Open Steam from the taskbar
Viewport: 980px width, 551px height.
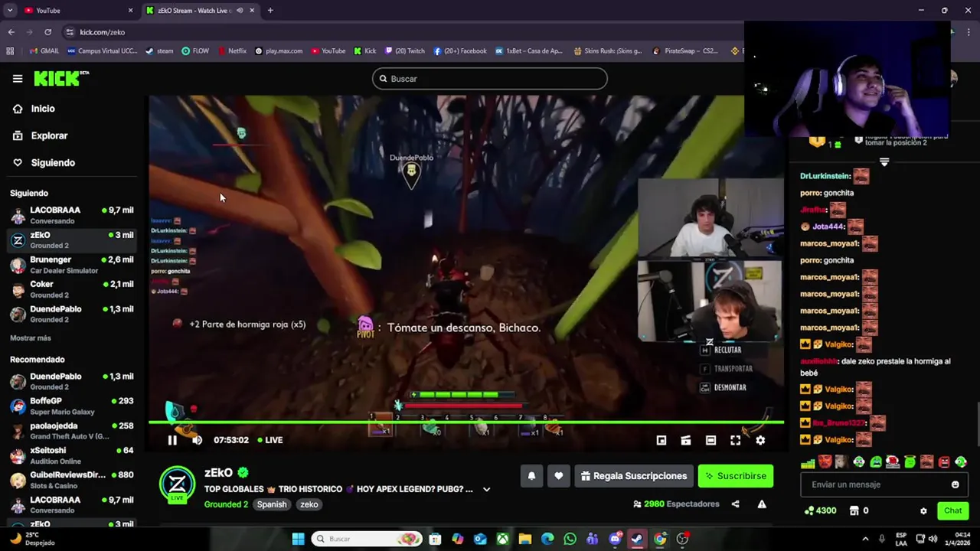pyautogui.click(x=637, y=539)
